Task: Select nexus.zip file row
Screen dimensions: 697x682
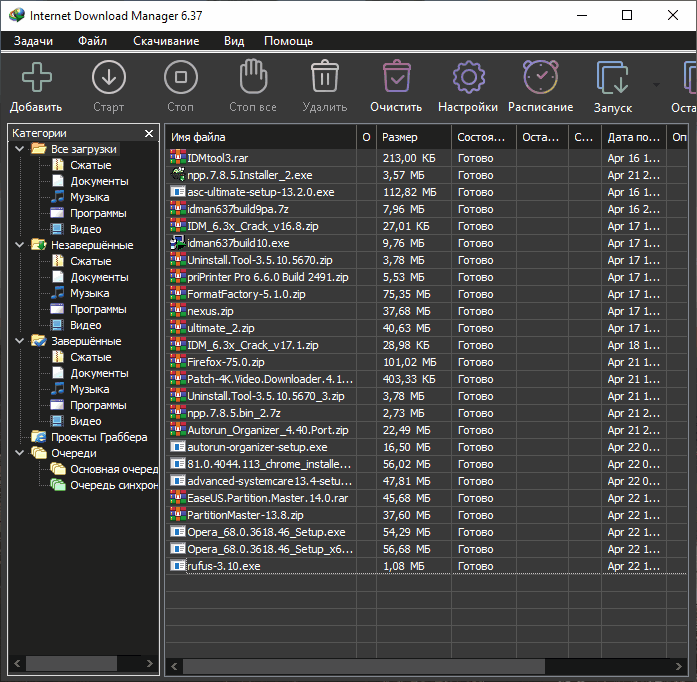Action: tap(427, 311)
